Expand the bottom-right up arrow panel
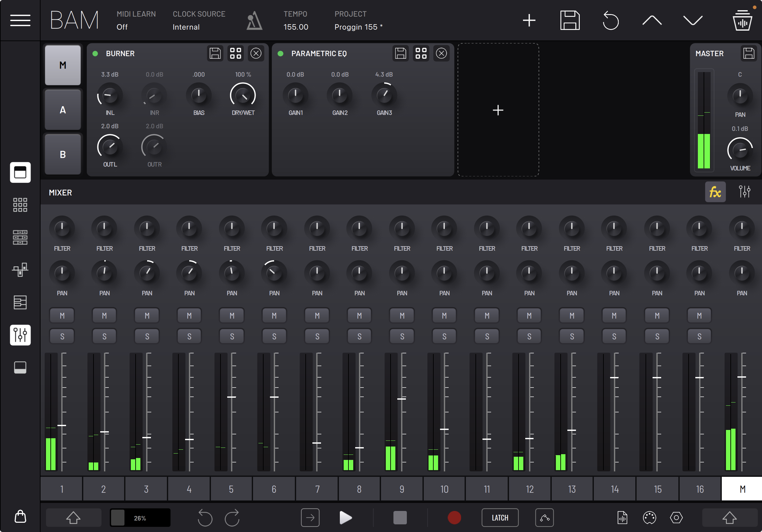 [729, 517]
